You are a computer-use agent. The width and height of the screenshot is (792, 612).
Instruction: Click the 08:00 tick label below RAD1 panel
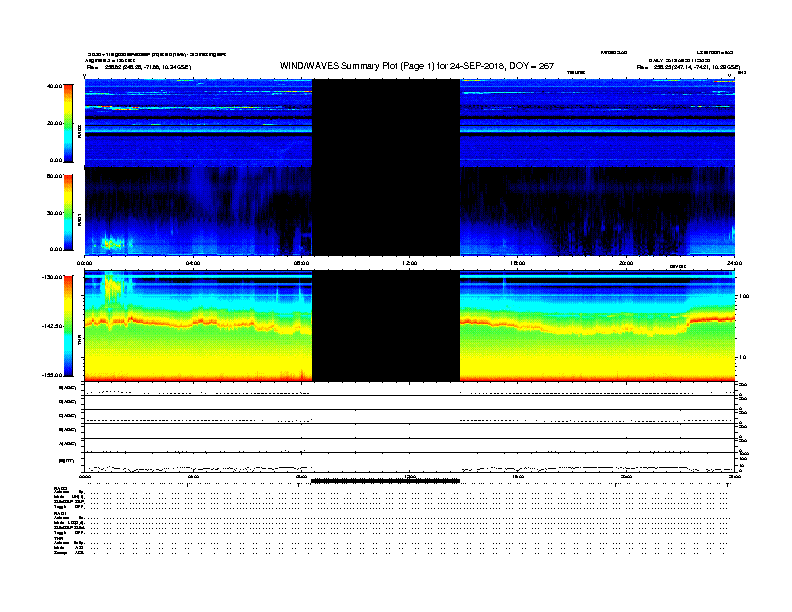coord(301,263)
